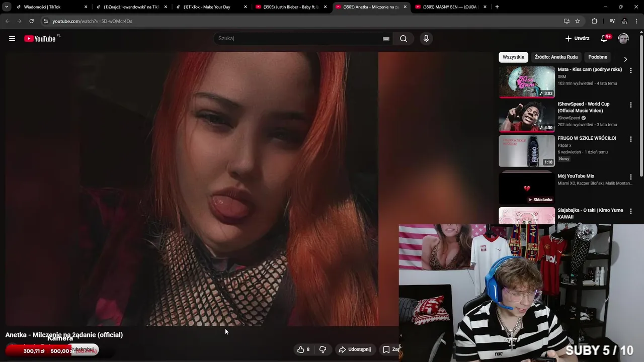Click the Udostępnij share button
Image resolution: width=644 pixels, height=362 pixels.
pyautogui.click(x=355, y=349)
